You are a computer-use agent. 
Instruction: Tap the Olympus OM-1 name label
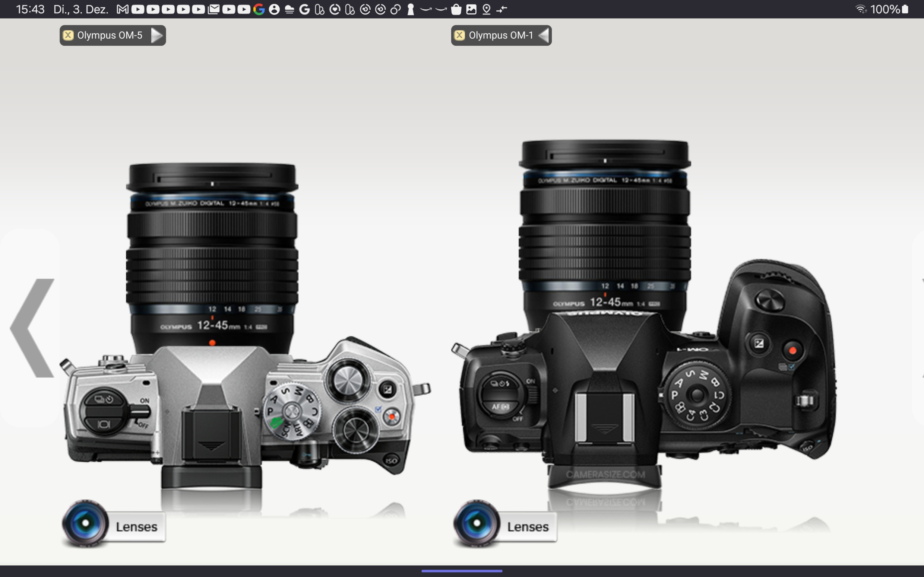(501, 35)
